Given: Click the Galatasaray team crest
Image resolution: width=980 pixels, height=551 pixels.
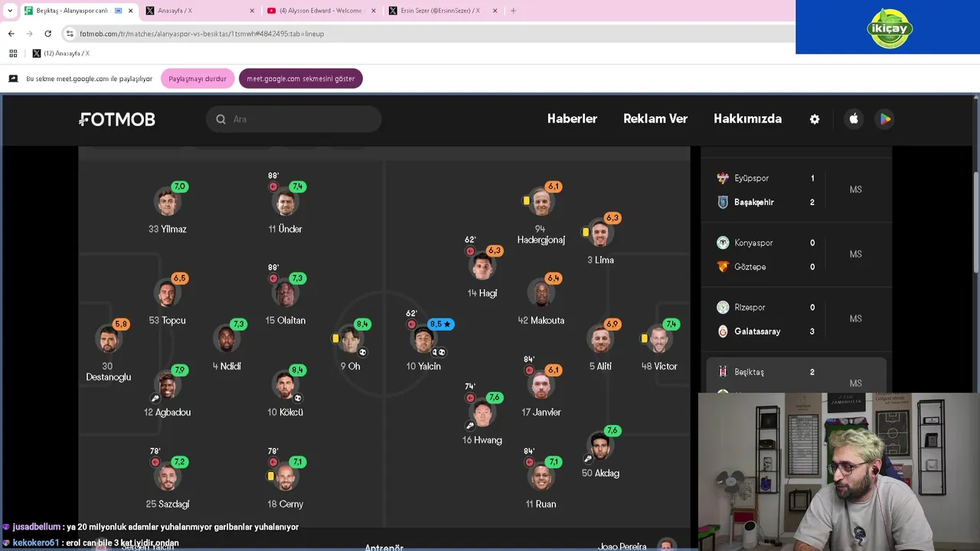Looking at the screenshot, I should 723,331.
